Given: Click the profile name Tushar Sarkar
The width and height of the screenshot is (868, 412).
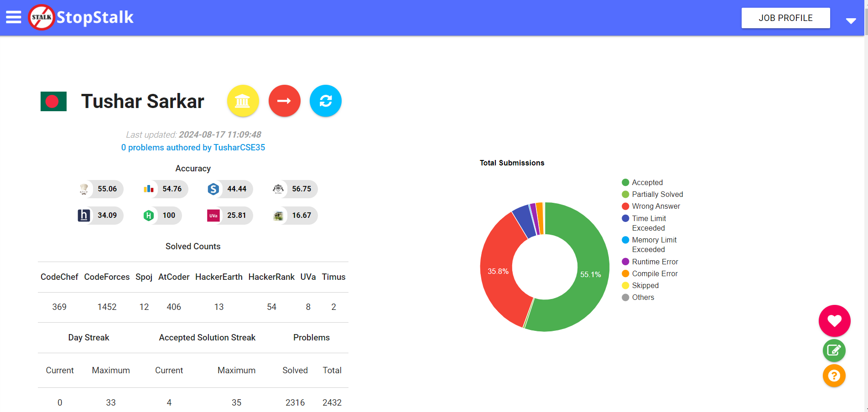Looking at the screenshot, I should pyautogui.click(x=143, y=101).
